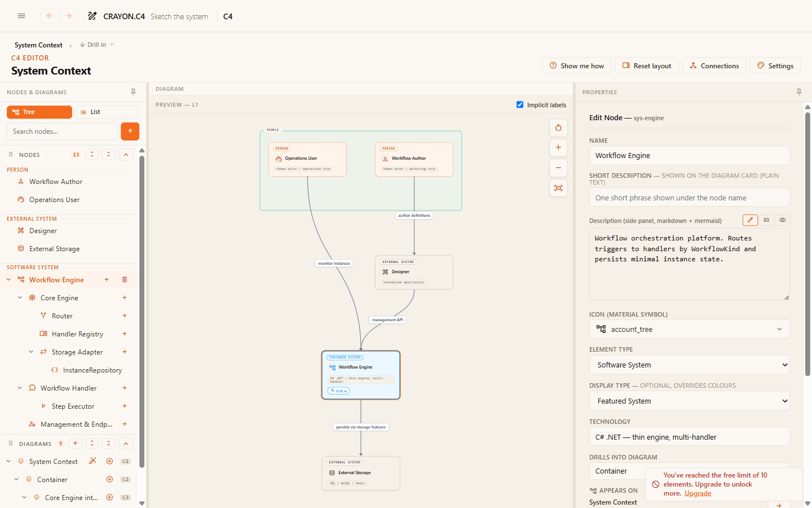Switch description to split view

[x=766, y=220]
